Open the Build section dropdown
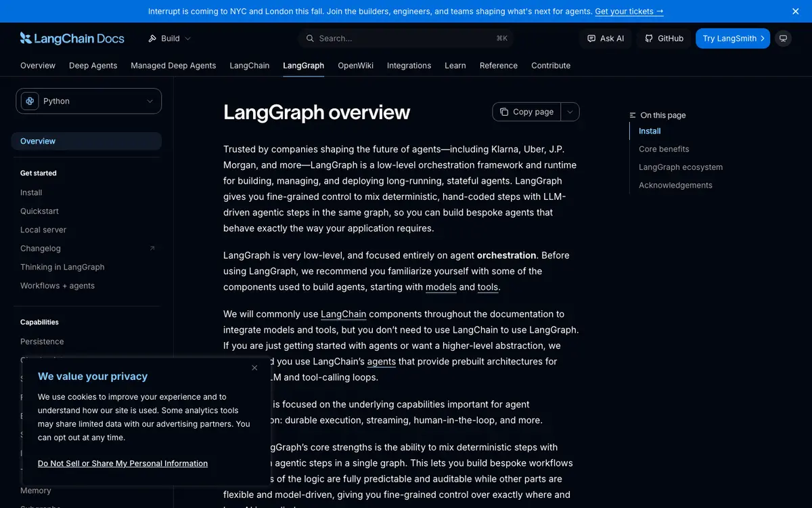The height and width of the screenshot is (508, 812). point(170,39)
